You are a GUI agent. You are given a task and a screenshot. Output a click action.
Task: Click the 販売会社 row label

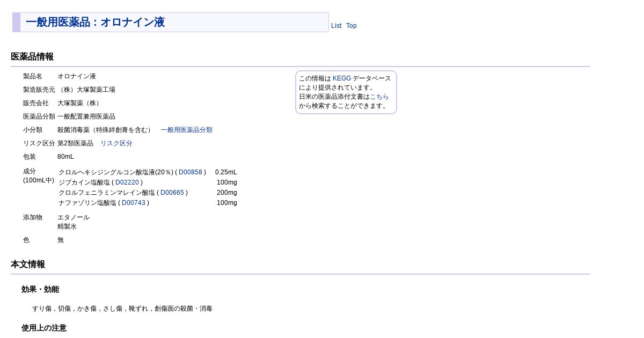coord(36,103)
